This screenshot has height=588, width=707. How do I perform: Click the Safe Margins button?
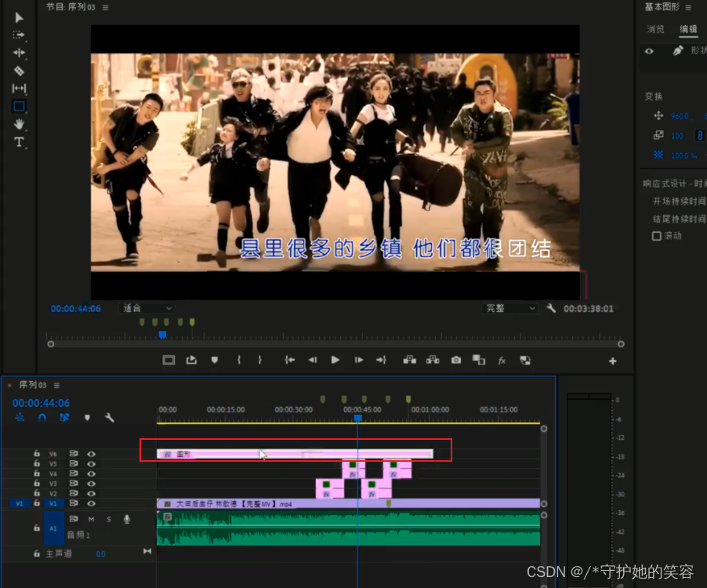(x=169, y=360)
